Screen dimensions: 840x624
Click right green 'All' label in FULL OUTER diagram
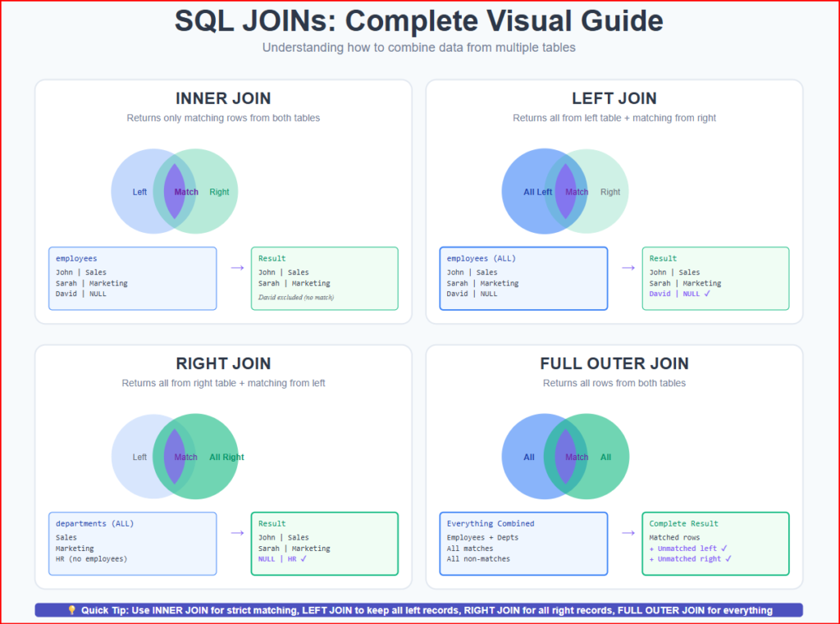[x=606, y=457]
